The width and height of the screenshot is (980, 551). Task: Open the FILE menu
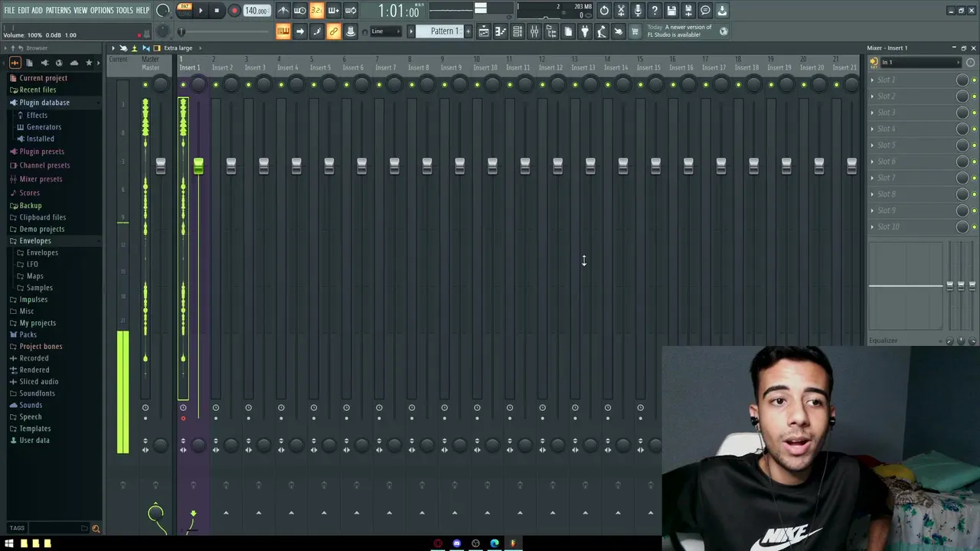(x=10, y=11)
